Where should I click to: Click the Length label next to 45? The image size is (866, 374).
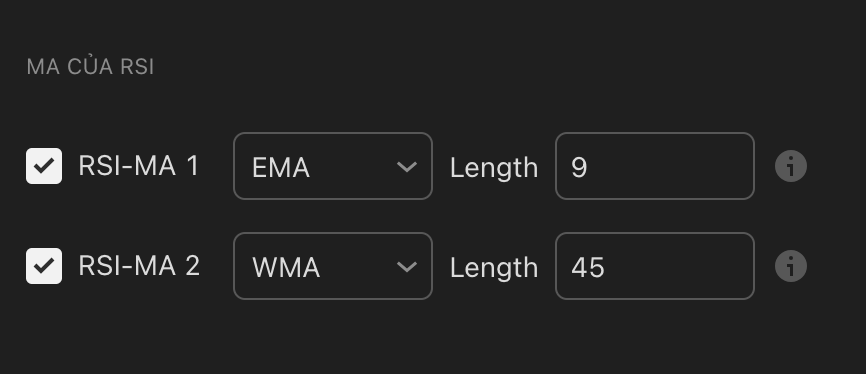pyautogui.click(x=494, y=267)
